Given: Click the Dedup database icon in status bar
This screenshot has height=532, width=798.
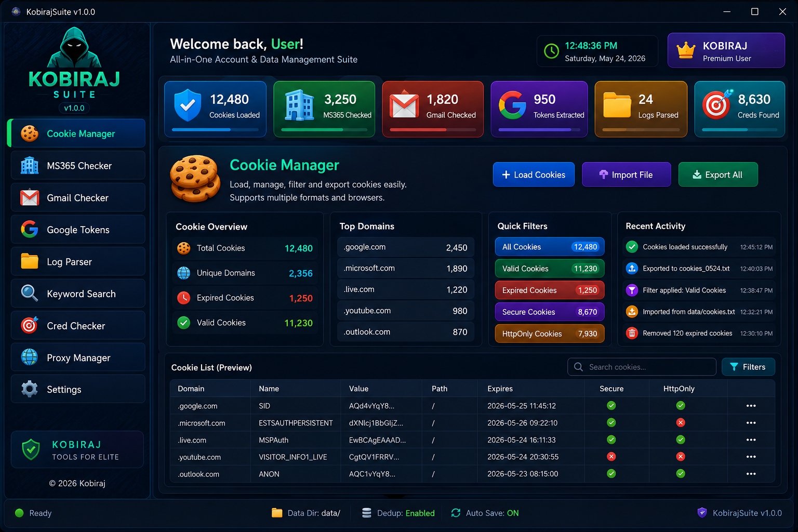Looking at the screenshot, I should 366,513.
